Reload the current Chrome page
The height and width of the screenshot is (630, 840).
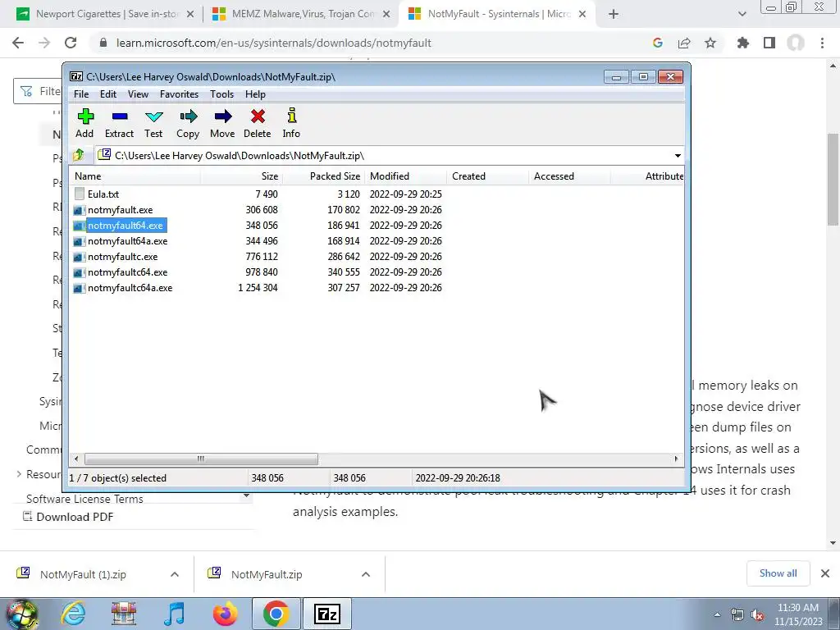click(71, 43)
